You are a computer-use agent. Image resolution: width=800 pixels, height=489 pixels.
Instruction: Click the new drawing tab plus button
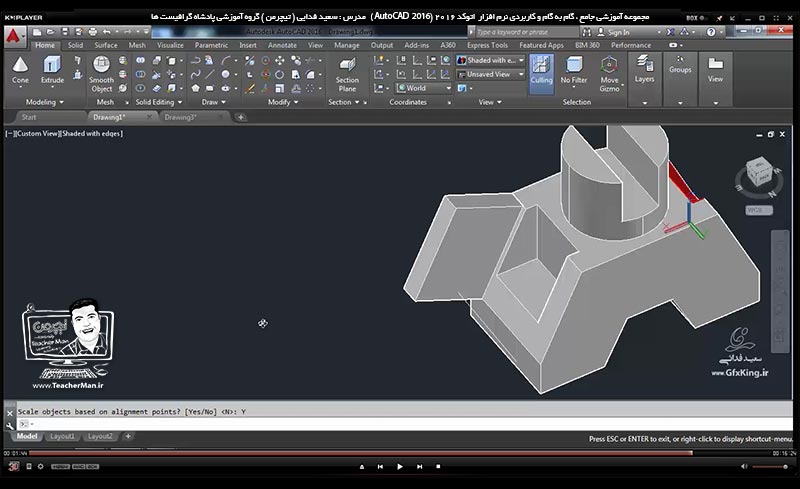(x=240, y=117)
